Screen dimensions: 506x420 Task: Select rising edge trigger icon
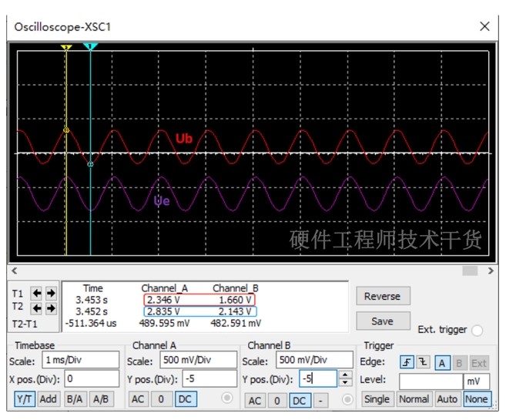[407, 362]
